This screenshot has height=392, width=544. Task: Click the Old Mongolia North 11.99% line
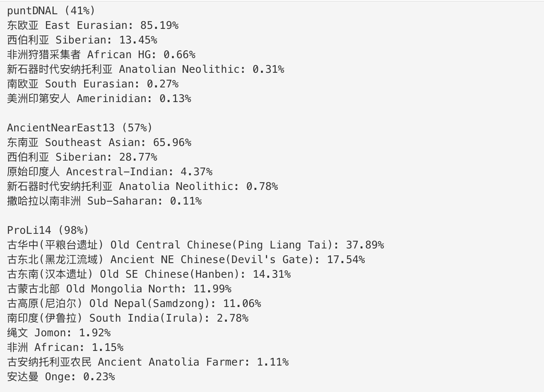pos(119,289)
